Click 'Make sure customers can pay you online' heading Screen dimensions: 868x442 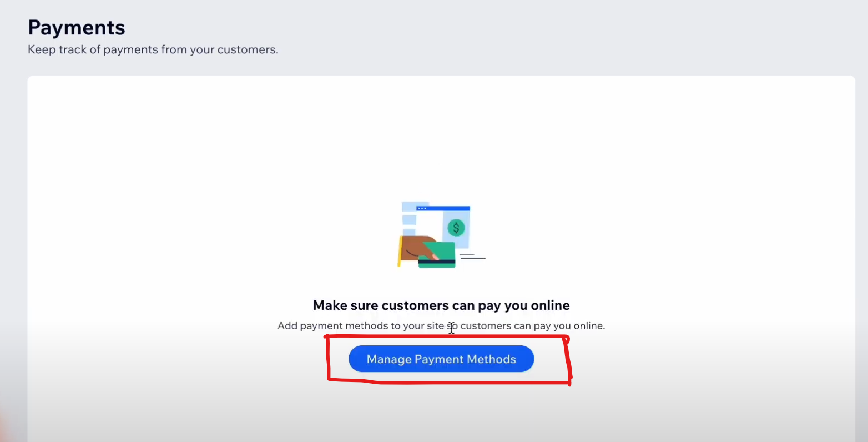click(x=441, y=305)
